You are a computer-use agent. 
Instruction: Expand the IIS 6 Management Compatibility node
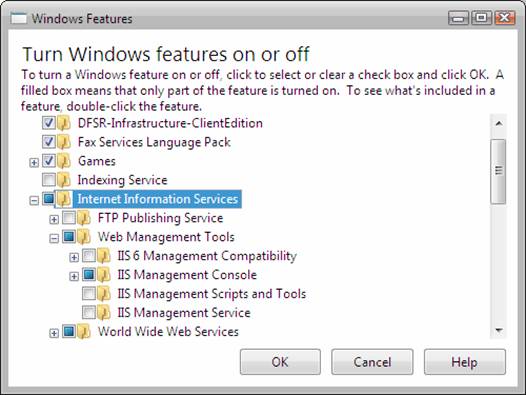[74, 257]
